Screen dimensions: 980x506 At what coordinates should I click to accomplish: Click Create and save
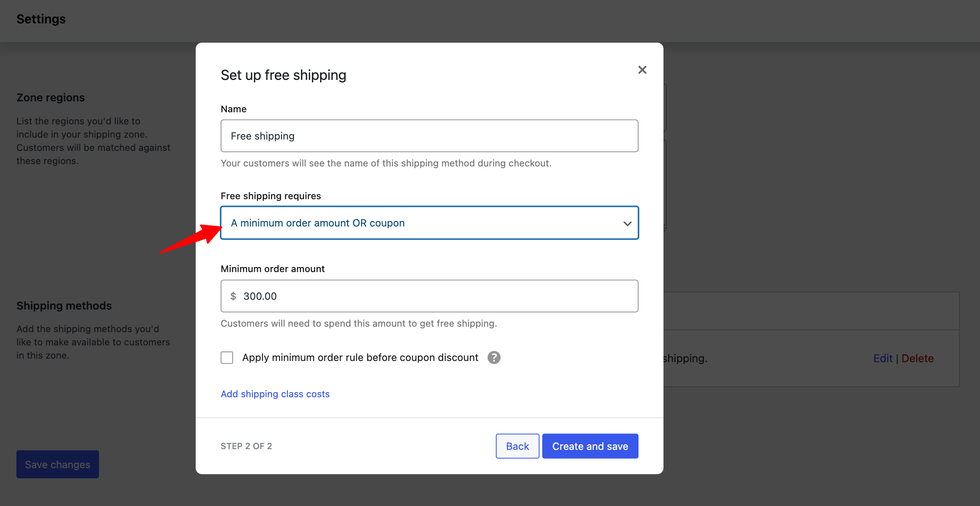[590, 446]
